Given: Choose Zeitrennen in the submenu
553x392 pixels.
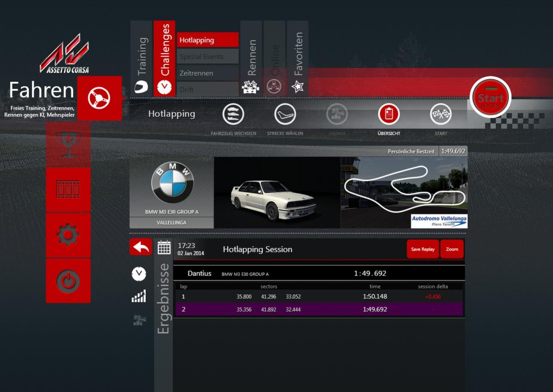Looking at the screenshot, I should [x=208, y=73].
